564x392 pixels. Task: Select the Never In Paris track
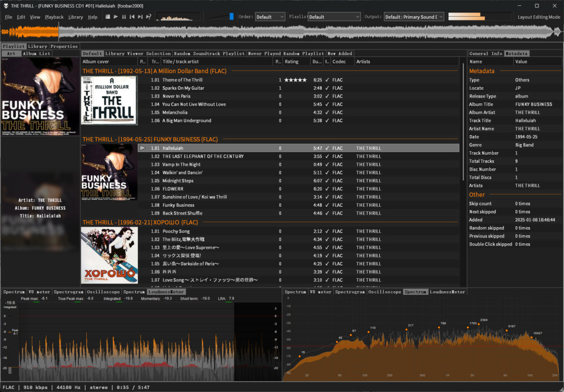click(x=299, y=96)
